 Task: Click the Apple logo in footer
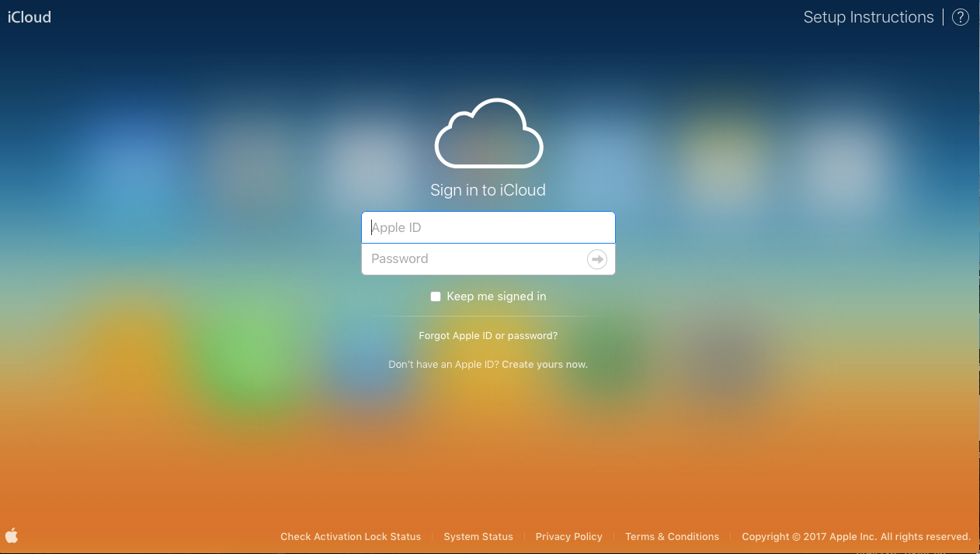click(12, 535)
